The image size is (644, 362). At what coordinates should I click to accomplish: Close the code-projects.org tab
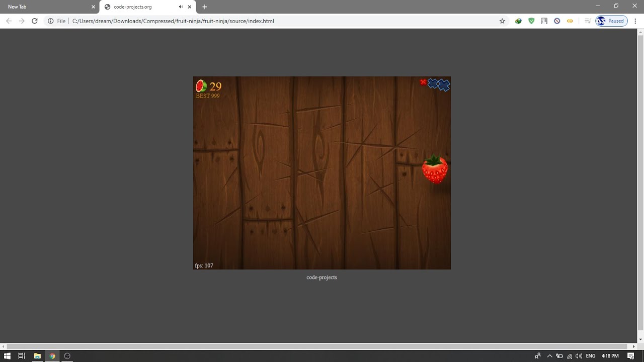190,7
